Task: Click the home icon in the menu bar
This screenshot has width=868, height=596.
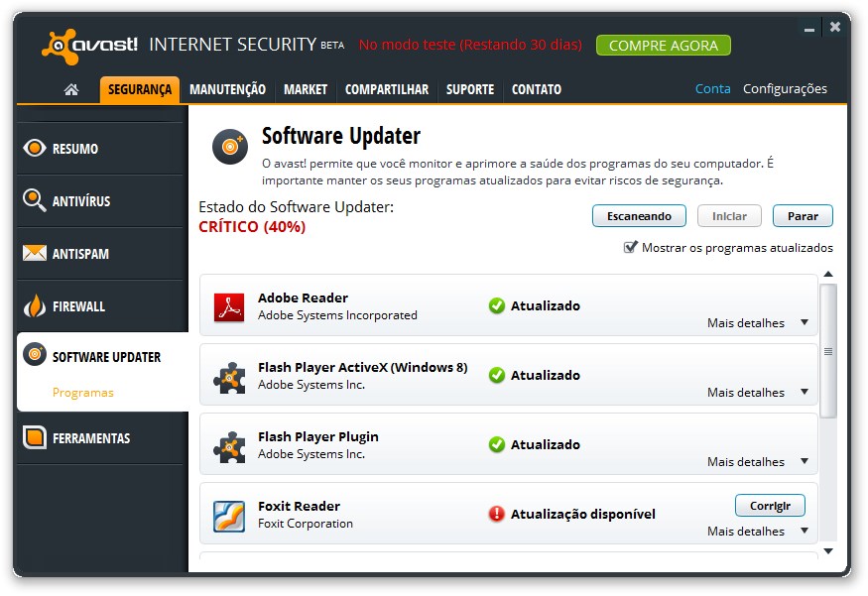Action: click(69, 89)
